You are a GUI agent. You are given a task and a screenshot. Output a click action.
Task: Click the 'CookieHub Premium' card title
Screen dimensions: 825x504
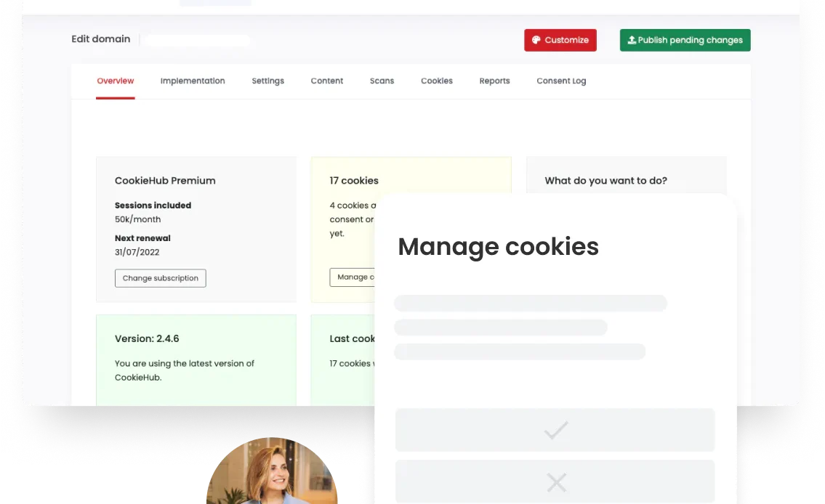(x=165, y=181)
